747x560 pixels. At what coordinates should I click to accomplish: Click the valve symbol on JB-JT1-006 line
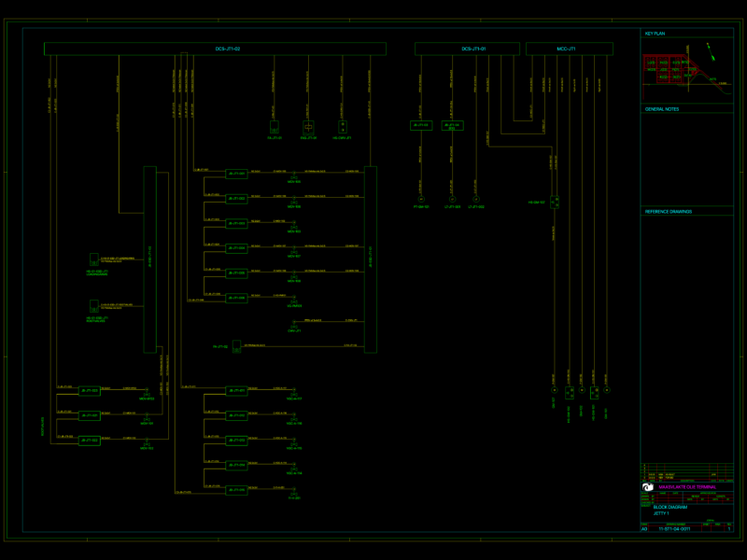(x=294, y=301)
